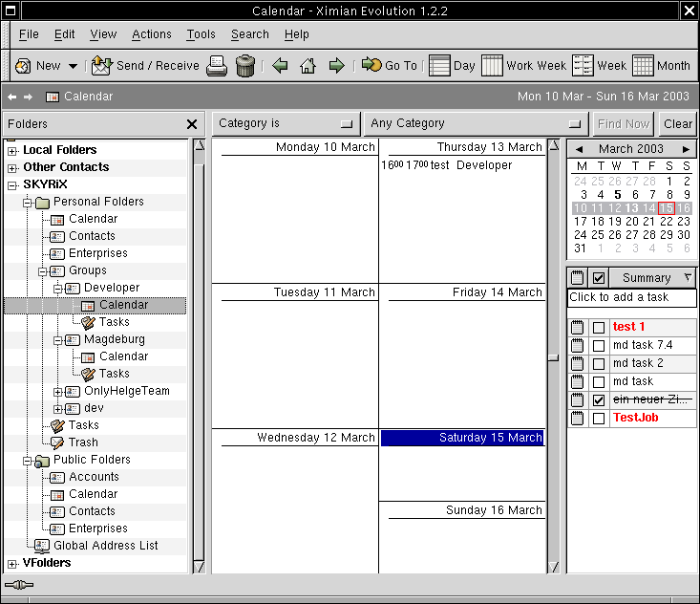Image resolution: width=700 pixels, height=604 pixels.
Task: Click the task type column header icon
Action: pyautogui.click(x=577, y=278)
